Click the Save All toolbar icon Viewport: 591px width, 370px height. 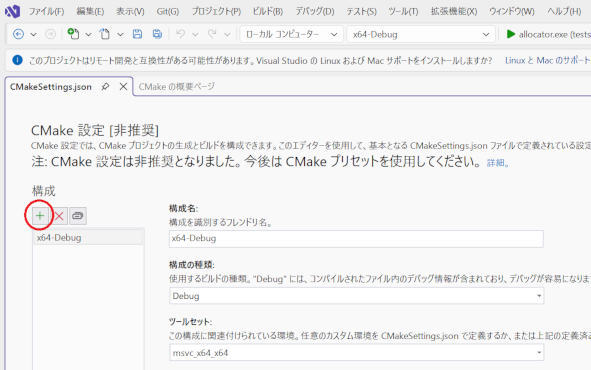[157, 34]
